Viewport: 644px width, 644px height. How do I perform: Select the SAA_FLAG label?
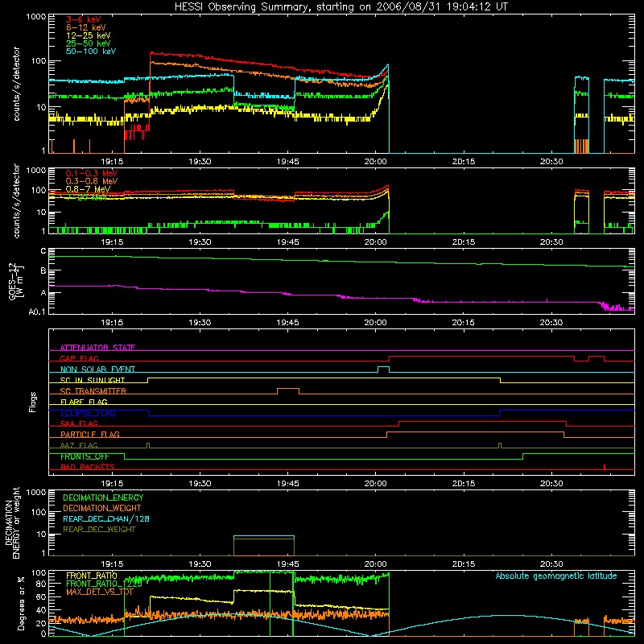pyautogui.click(x=79, y=423)
